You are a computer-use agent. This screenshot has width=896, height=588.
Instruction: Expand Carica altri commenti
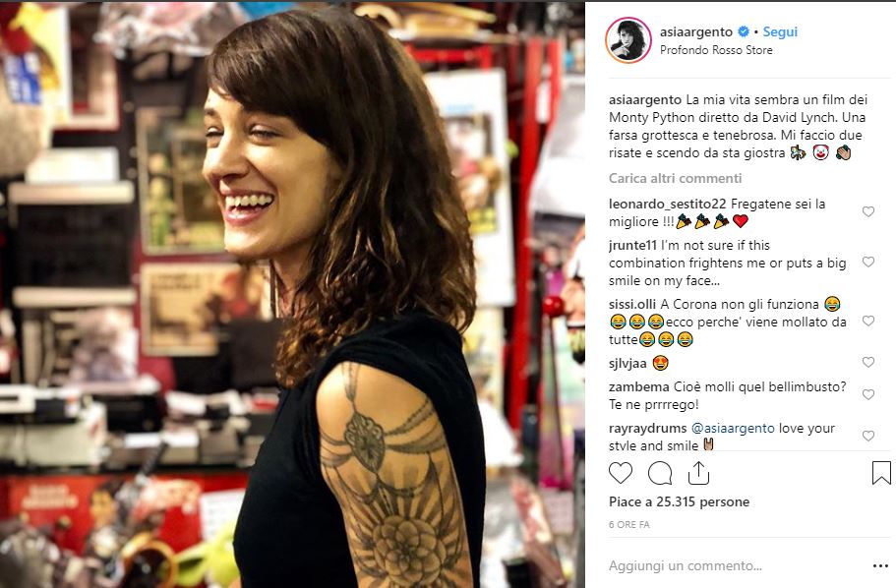[x=675, y=178]
